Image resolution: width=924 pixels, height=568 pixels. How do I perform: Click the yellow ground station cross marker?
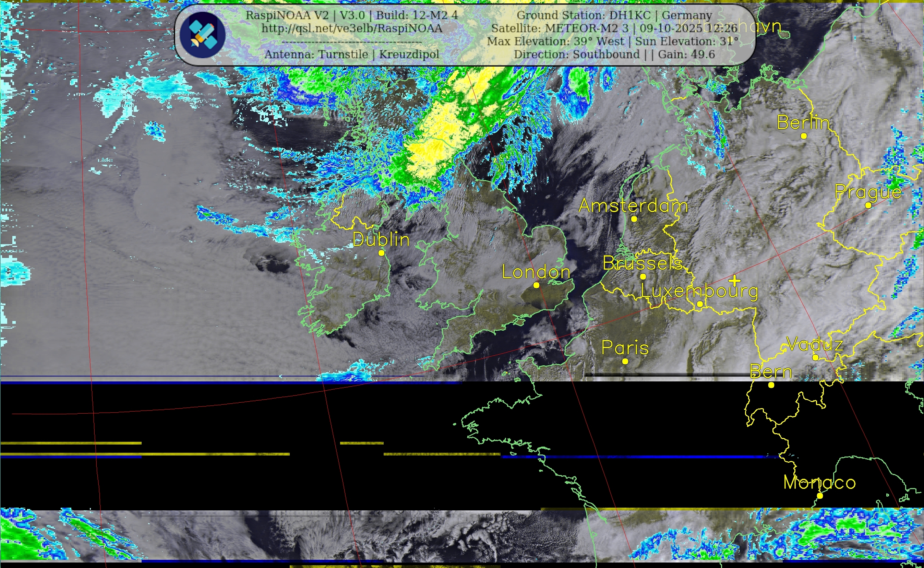click(x=735, y=280)
